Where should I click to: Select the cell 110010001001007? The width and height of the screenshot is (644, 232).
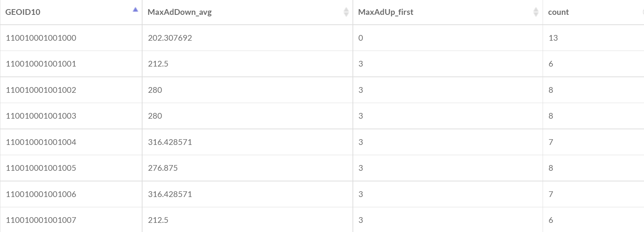click(x=41, y=220)
